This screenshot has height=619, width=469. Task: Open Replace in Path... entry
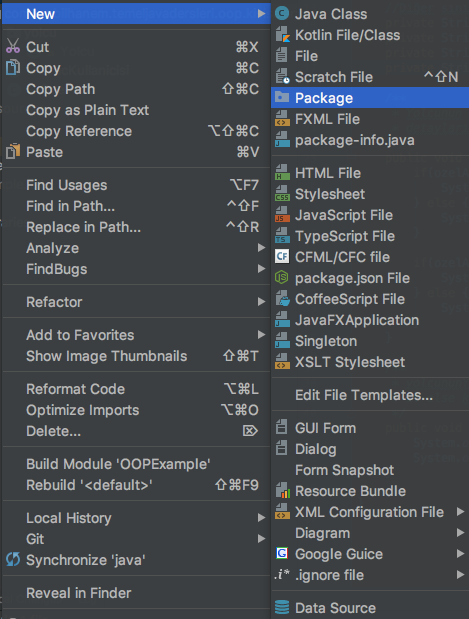click(136, 227)
